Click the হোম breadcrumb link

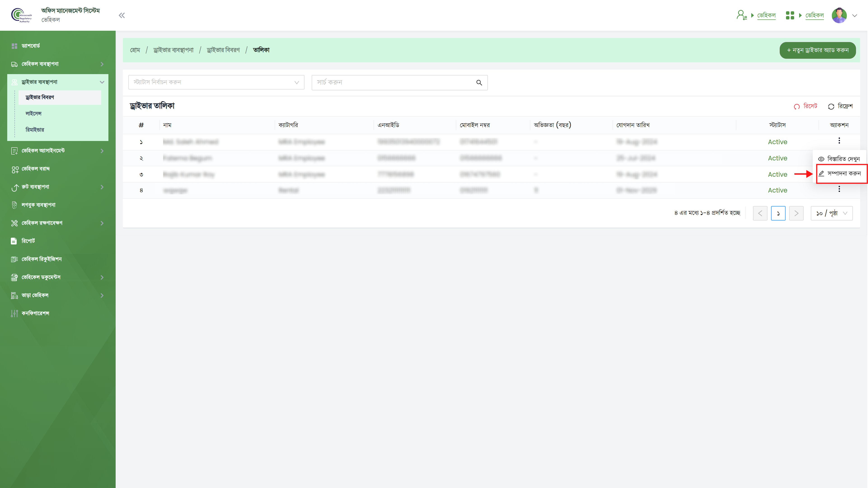pyautogui.click(x=135, y=50)
